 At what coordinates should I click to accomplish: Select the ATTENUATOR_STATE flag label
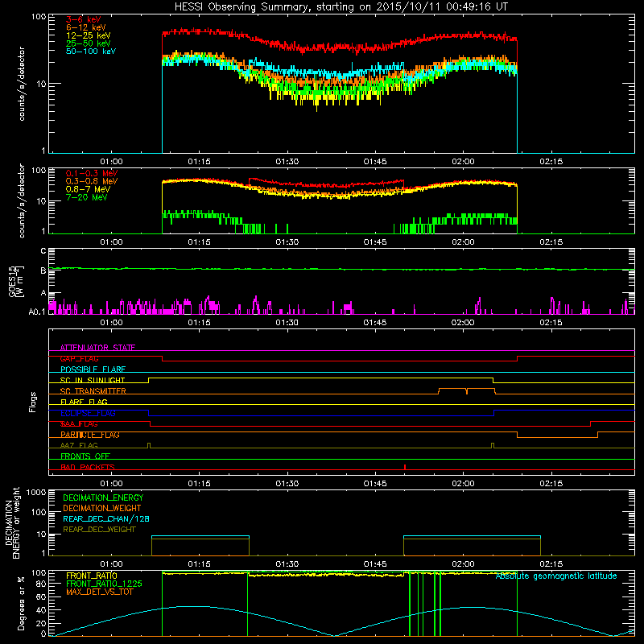point(97,348)
